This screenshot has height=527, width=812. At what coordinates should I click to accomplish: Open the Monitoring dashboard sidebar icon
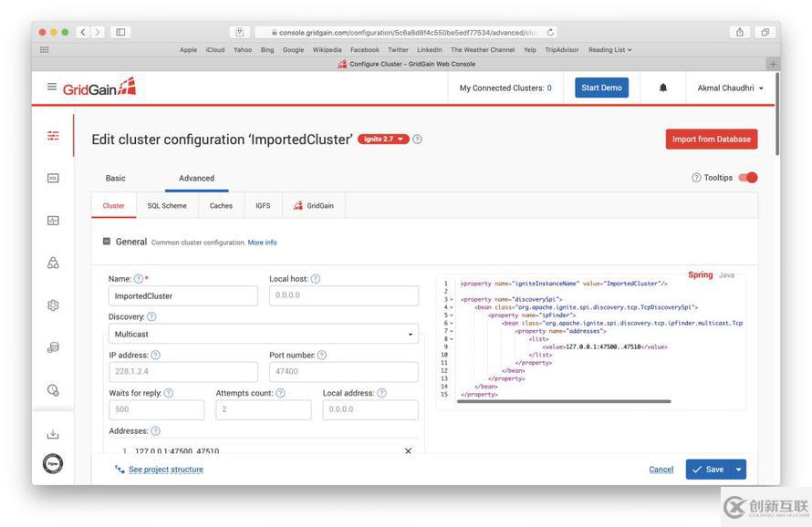(52, 220)
